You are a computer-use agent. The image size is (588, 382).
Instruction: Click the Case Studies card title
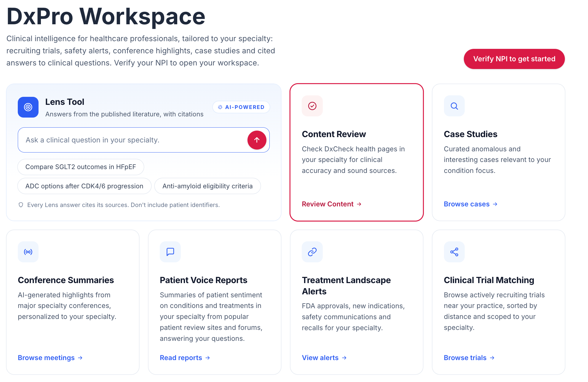click(x=470, y=134)
